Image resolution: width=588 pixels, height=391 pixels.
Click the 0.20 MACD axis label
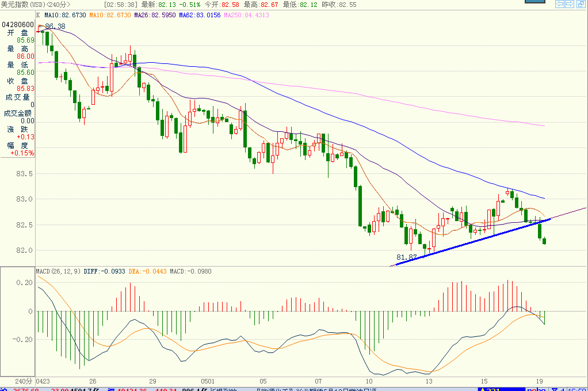24,283
